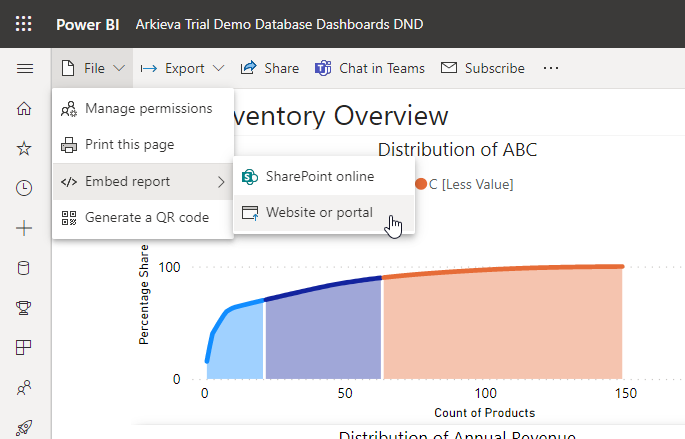This screenshot has width=685, height=439.
Task: Click the Teams logo icon
Action: tap(323, 68)
